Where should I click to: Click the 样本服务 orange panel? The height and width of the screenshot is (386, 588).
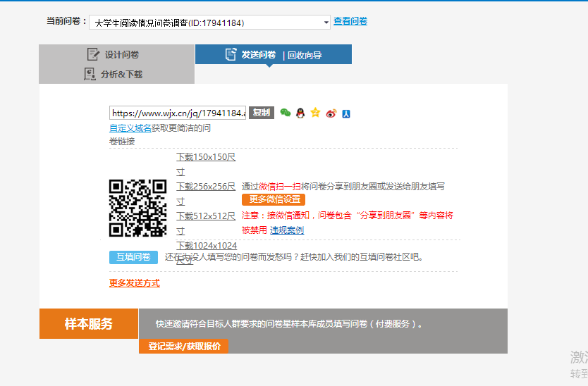(89, 324)
